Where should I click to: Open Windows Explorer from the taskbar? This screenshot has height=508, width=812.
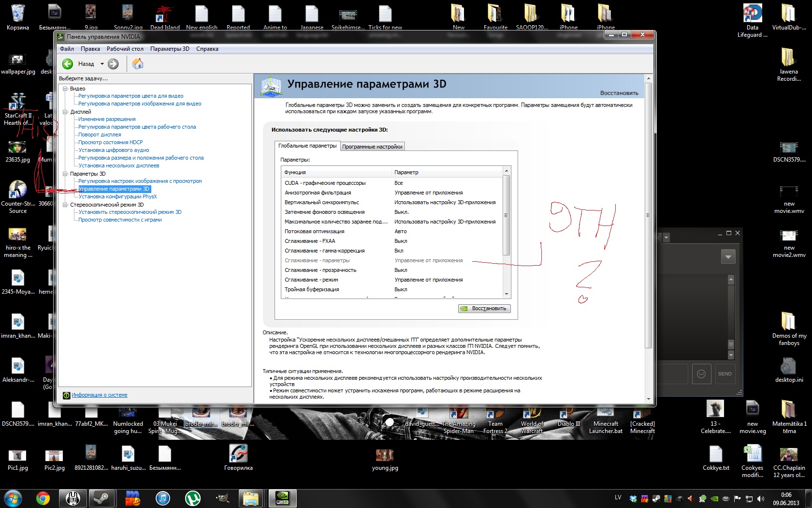click(x=251, y=498)
